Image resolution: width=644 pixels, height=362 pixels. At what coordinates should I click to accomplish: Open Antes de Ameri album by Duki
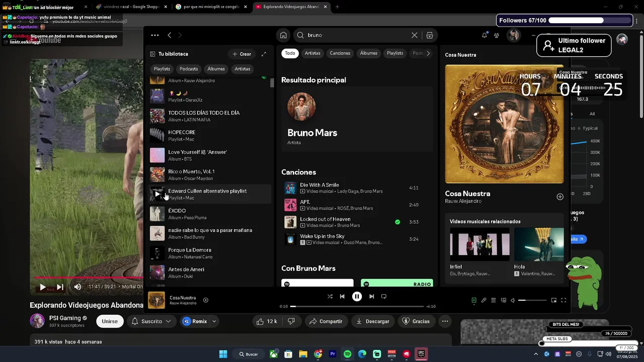click(210, 273)
